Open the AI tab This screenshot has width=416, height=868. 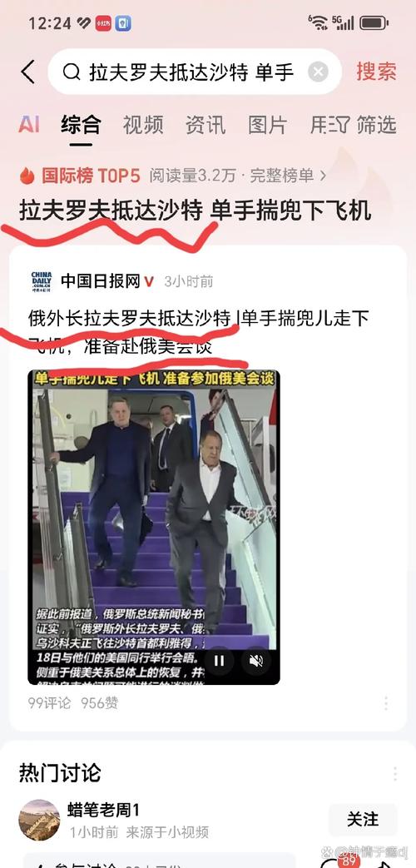29,125
